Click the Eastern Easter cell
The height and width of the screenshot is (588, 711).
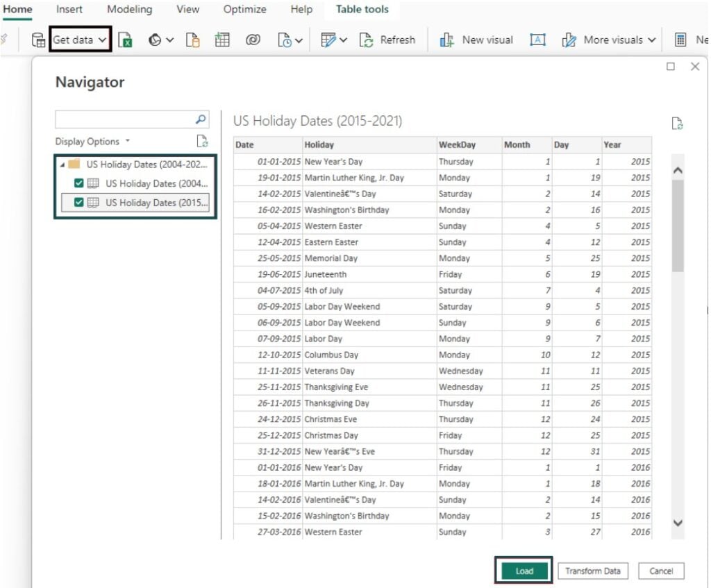(369, 242)
